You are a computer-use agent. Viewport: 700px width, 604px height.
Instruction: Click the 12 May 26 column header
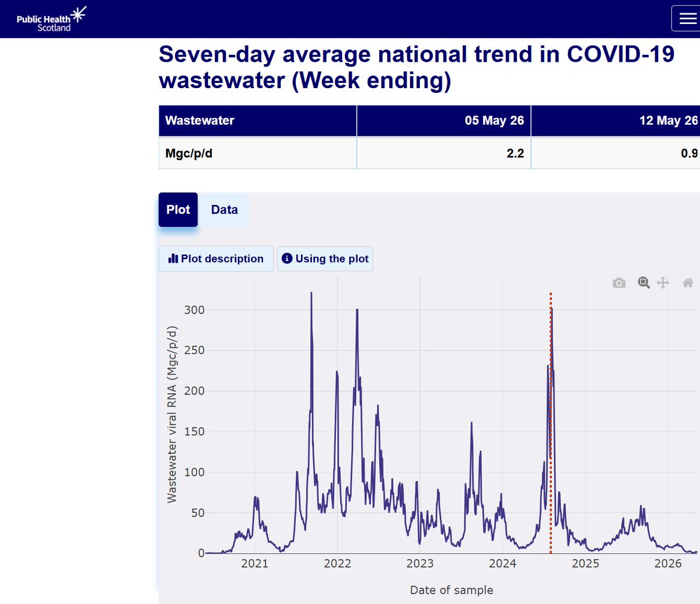tap(616, 121)
